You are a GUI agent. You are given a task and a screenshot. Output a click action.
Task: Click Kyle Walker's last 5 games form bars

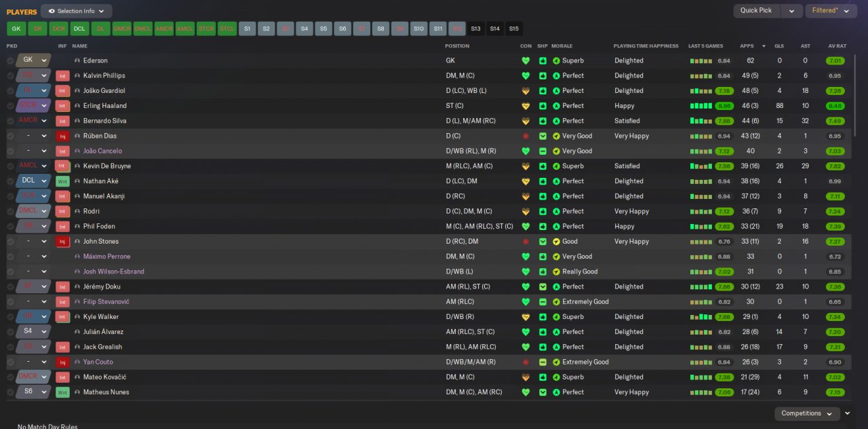click(701, 317)
